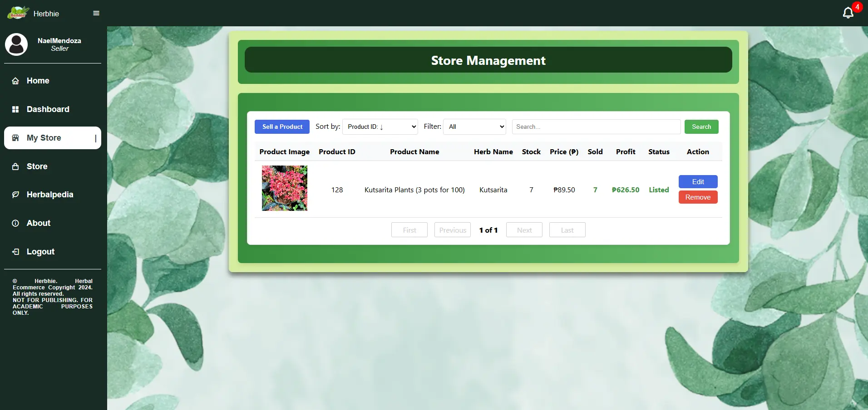Click the Product Image column header
Image resolution: width=868 pixels, height=410 pixels.
coord(285,152)
